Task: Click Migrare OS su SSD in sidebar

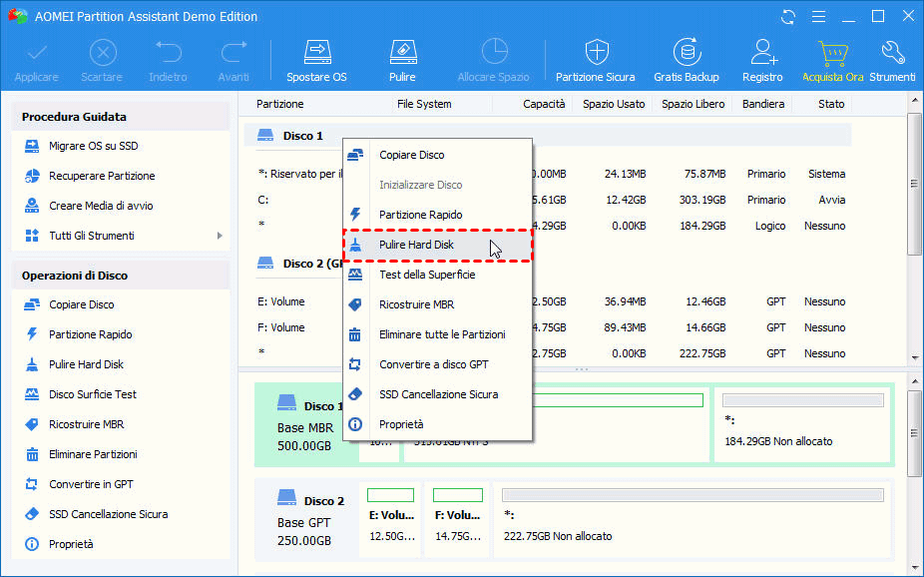Action: coord(93,146)
